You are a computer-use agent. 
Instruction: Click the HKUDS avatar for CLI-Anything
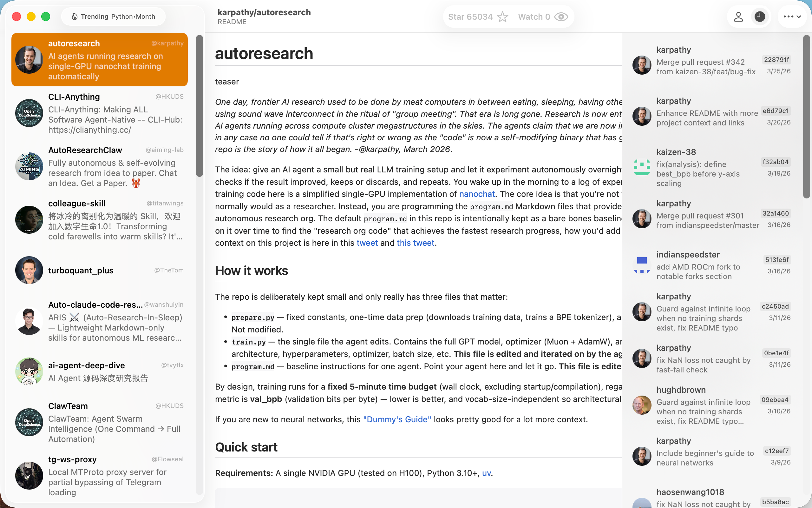tap(29, 113)
